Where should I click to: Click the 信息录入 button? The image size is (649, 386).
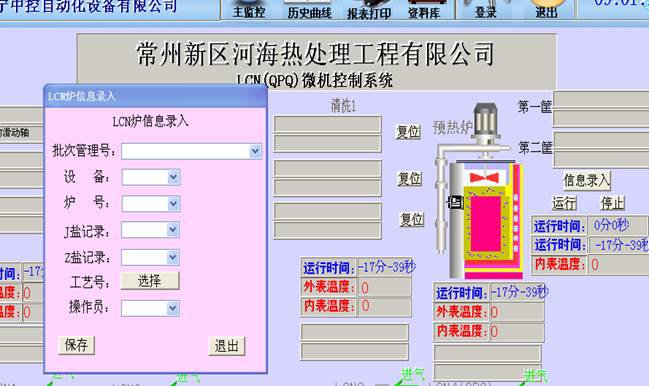[587, 180]
